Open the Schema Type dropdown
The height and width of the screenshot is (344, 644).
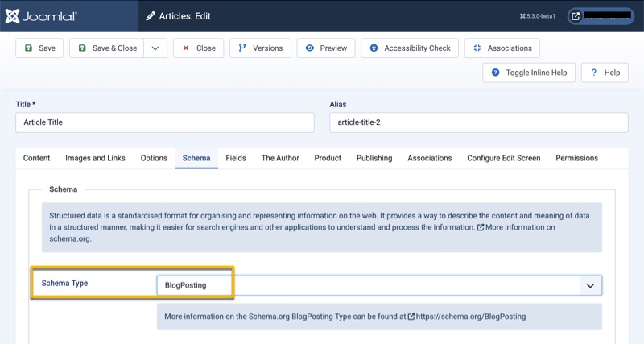[x=378, y=285]
